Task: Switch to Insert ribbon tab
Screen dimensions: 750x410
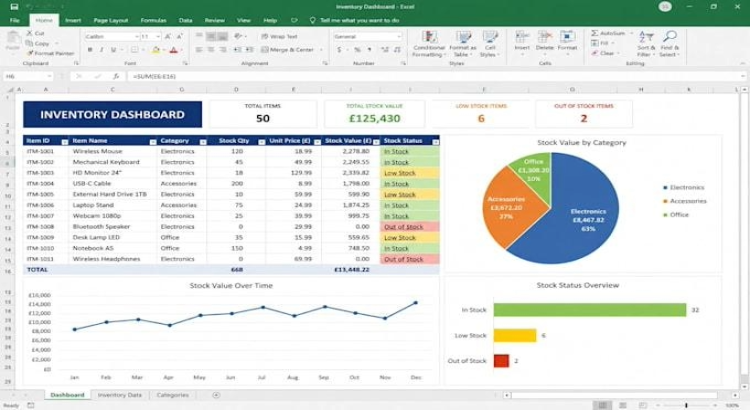Action: (x=73, y=21)
